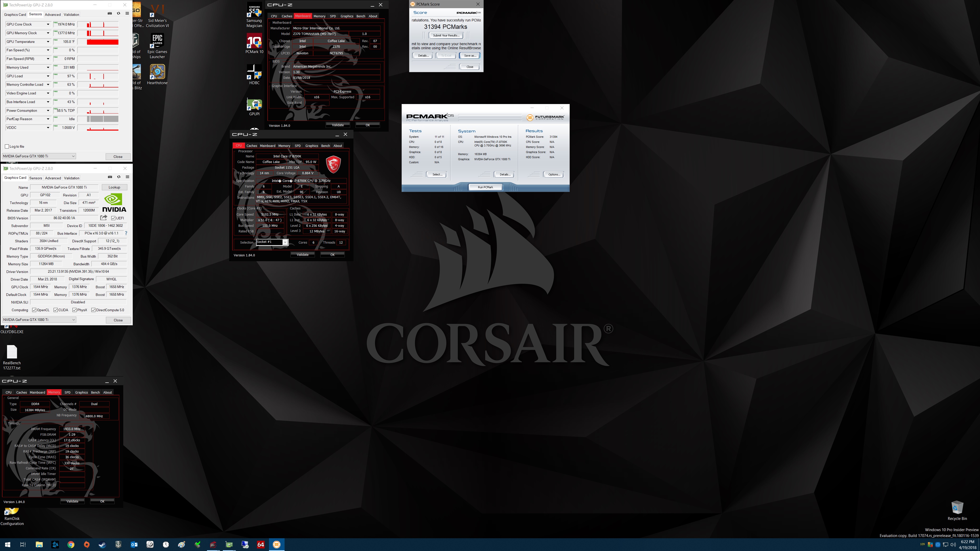Click GPU Temperature sensor graph
Viewport: 980px width, 551px height.
coord(98,42)
